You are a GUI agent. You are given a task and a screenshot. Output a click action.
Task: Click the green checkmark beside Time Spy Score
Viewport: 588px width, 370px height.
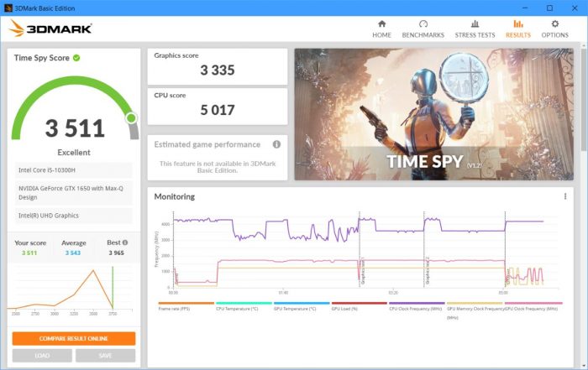pos(76,58)
